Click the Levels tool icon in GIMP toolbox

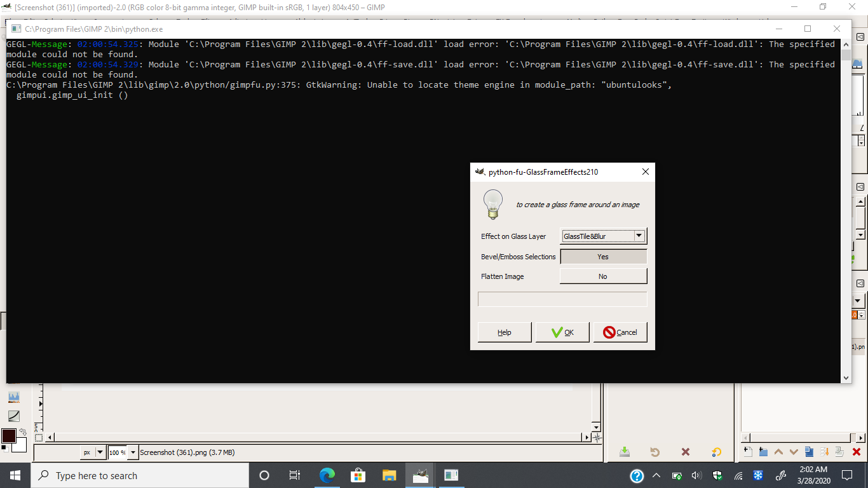click(13, 397)
